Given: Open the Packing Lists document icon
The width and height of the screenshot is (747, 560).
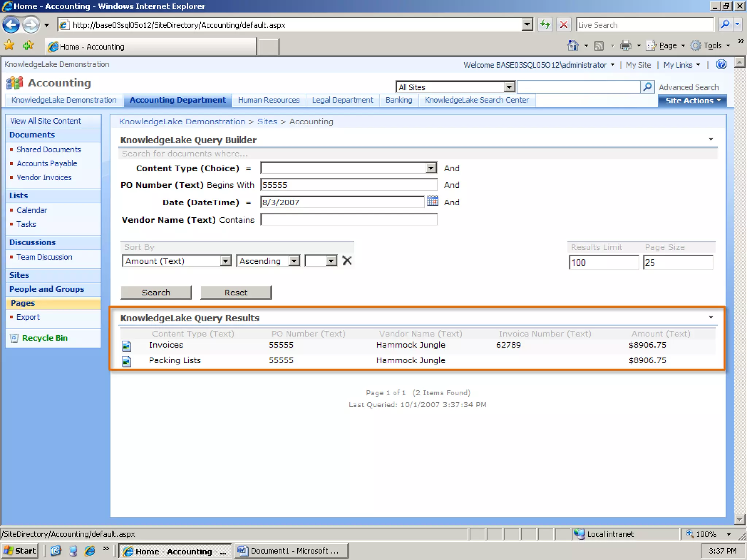Looking at the screenshot, I should click(x=127, y=361).
